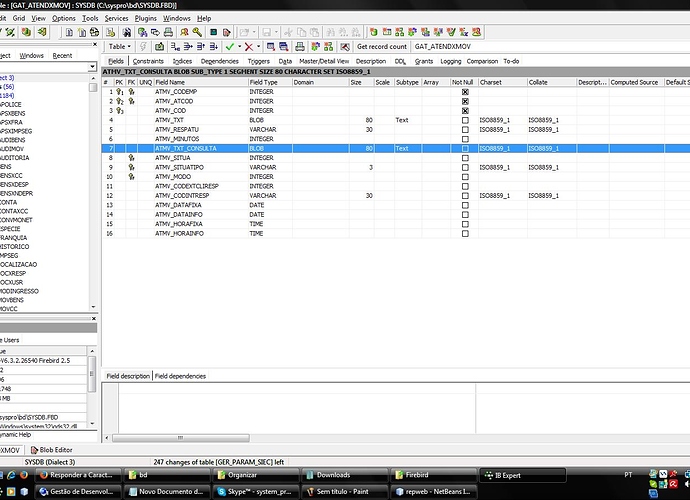Image resolution: width=690 pixels, height=500 pixels.
Task: Click the foreign key icon on ATMV_MODO row
Action: tap(131, 176)
